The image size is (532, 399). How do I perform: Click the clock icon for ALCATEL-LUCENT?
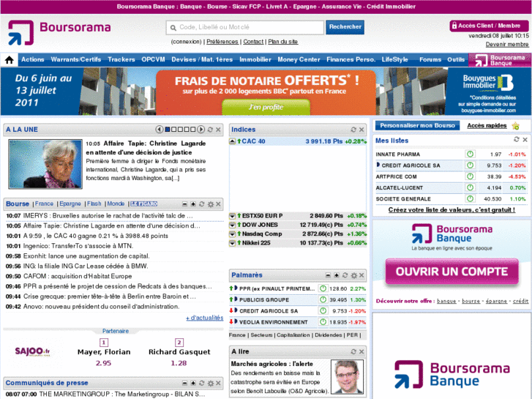coord(470,187)
